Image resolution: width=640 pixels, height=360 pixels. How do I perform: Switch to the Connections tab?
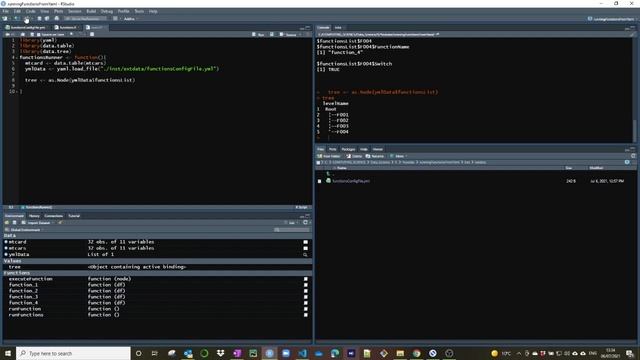point(53,216)
